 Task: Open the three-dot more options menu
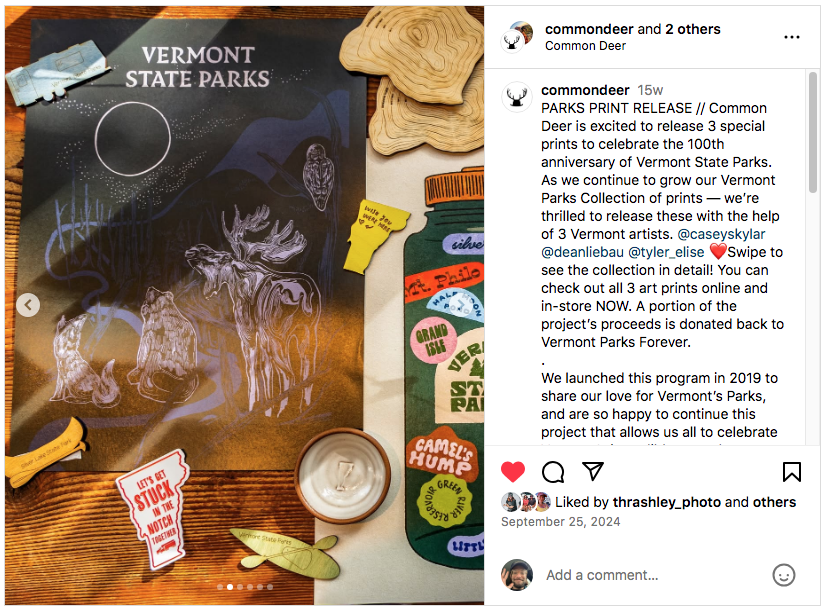[792, 37]
